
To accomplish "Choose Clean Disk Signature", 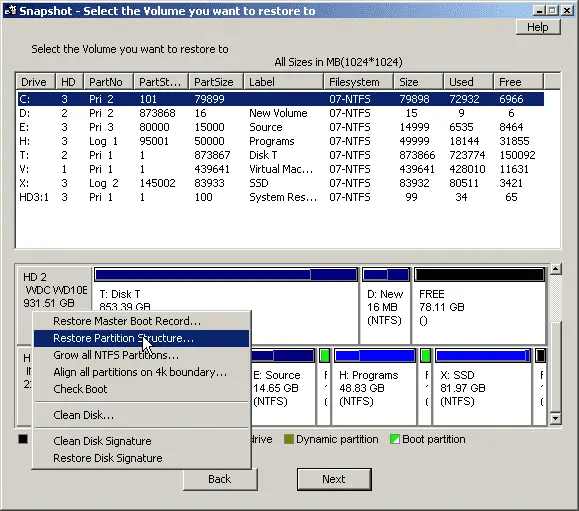I will click(x=141, y=441).
